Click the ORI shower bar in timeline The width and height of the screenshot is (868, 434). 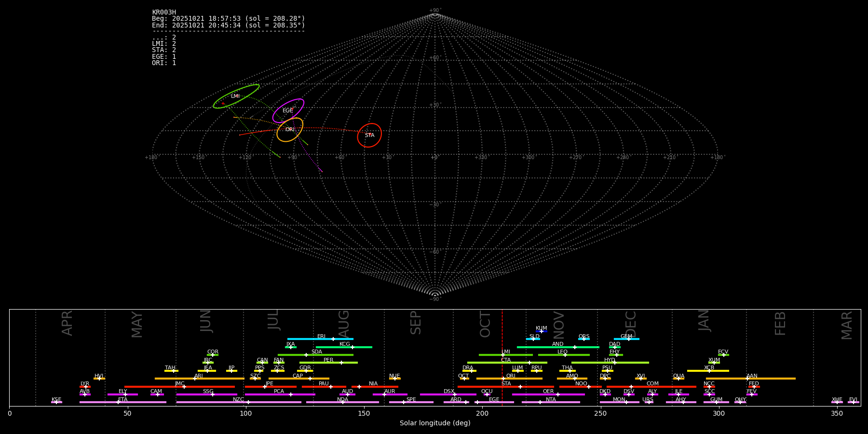coord(509,379)
